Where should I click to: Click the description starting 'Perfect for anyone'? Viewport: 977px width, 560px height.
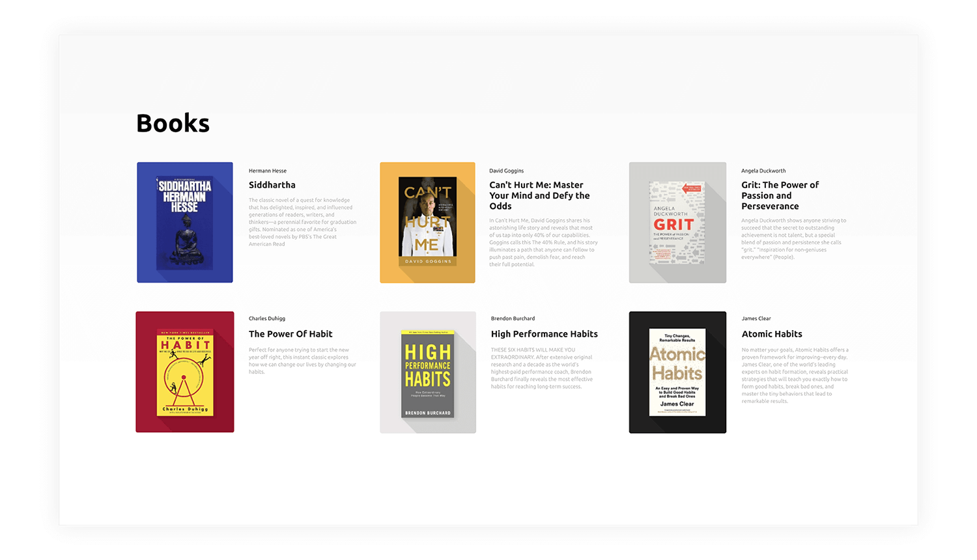(x=303, y=361)
